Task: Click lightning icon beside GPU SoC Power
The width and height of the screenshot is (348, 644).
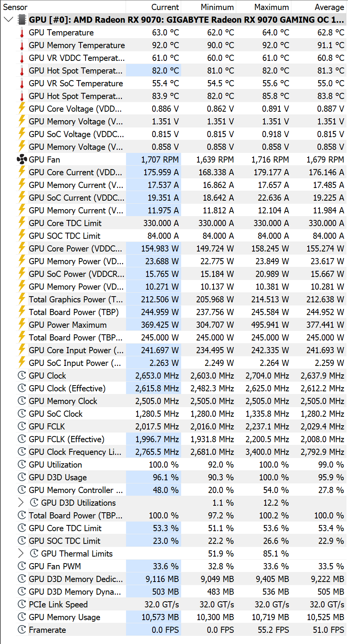Action: (22, 274)
